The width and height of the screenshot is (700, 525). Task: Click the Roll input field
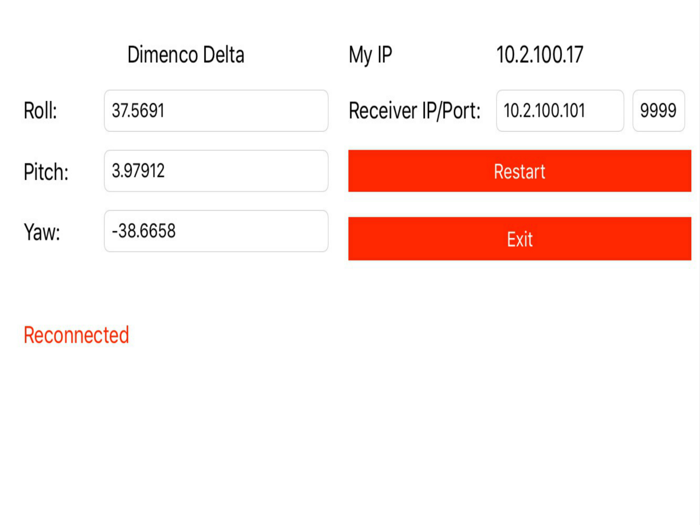point(216,111)
